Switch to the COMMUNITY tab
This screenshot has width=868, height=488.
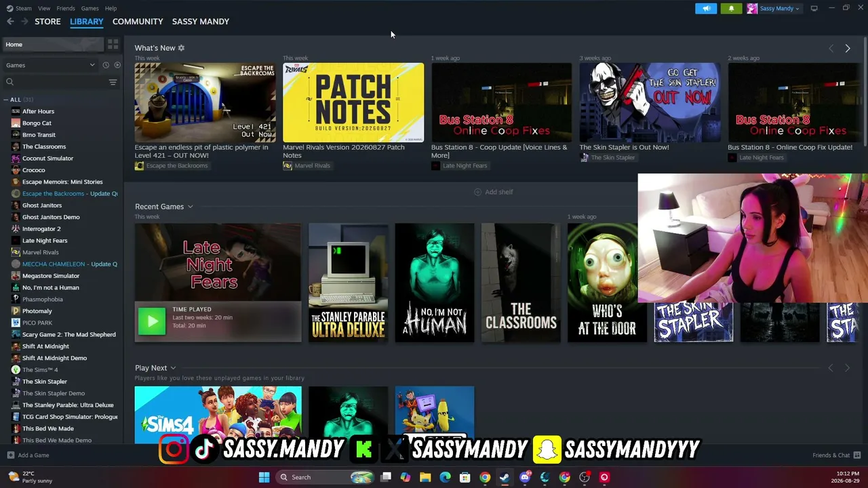138,22
